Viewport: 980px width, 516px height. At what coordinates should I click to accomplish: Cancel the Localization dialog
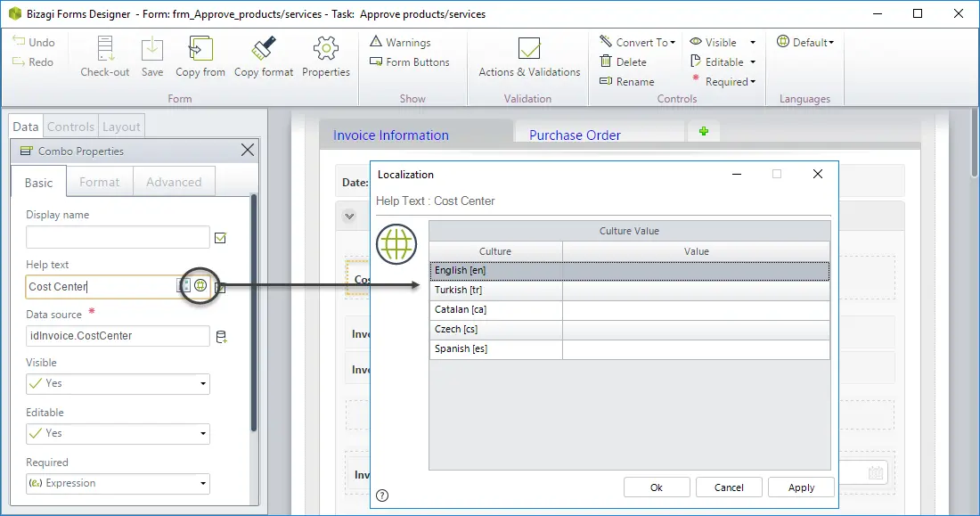(729, 487)
